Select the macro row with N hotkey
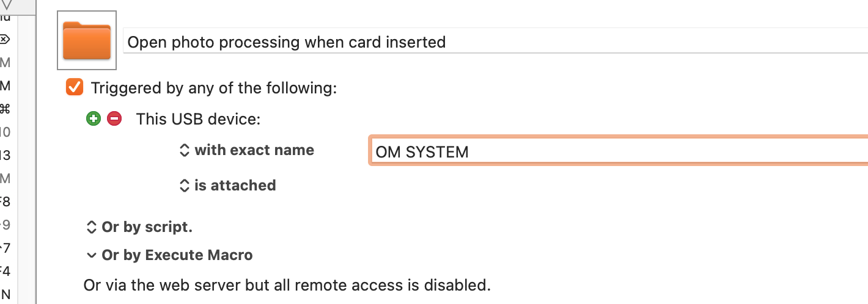 click(5, 294)
